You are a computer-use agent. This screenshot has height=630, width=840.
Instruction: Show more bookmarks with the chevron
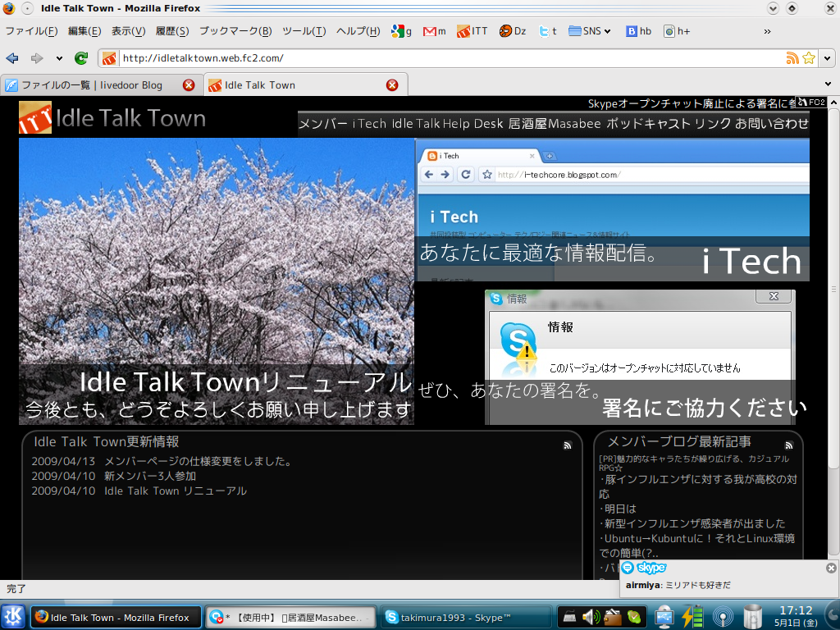coord(767,32)
